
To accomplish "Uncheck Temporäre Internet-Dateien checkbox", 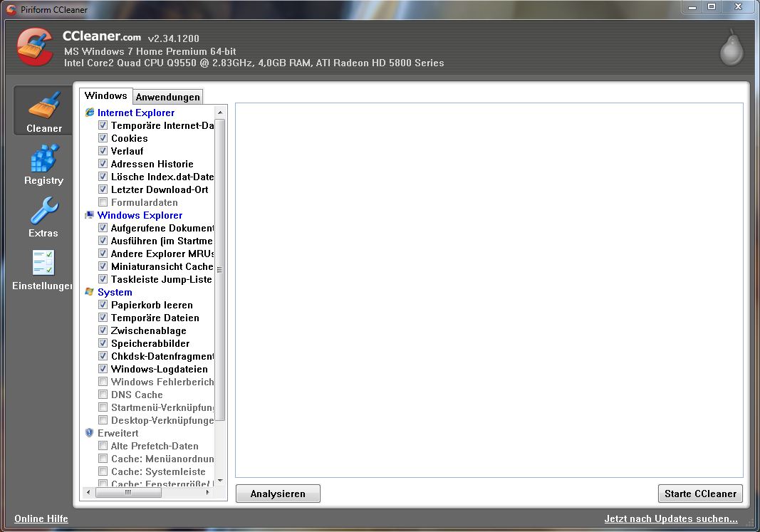I will tap(103, 125).
